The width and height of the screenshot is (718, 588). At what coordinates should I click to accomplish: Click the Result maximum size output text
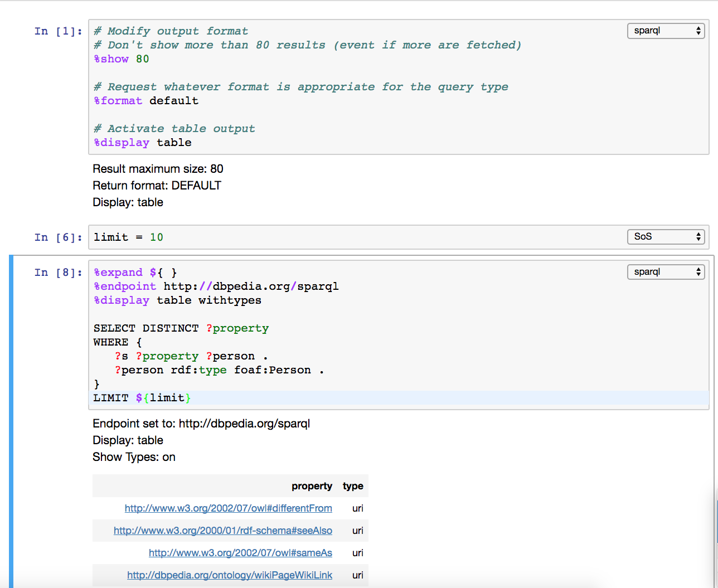coord(156,168)
